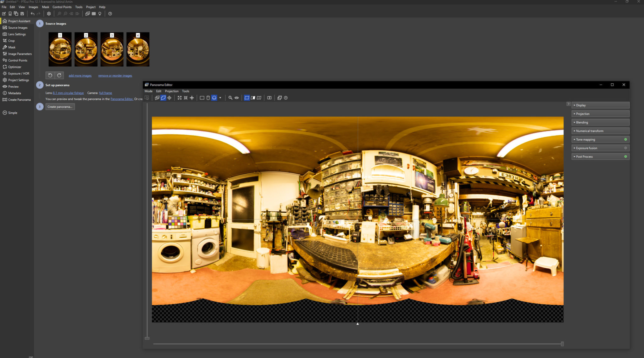Open PTGui global settings gear icon
Image resolution: width=644 pixels, height=358 pixels.
click(x=49, y=14)
